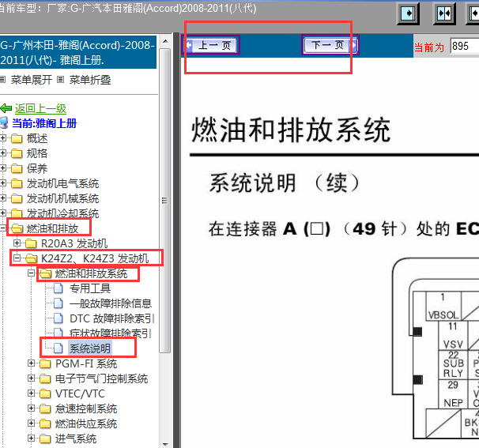Select the 发动机冷却系统 folder label

tap(62, 213)
